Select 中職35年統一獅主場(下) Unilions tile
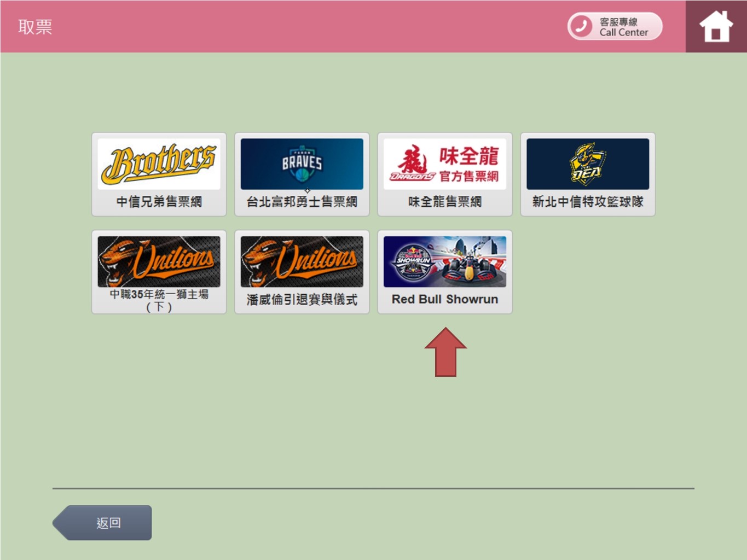 point(159,272)
